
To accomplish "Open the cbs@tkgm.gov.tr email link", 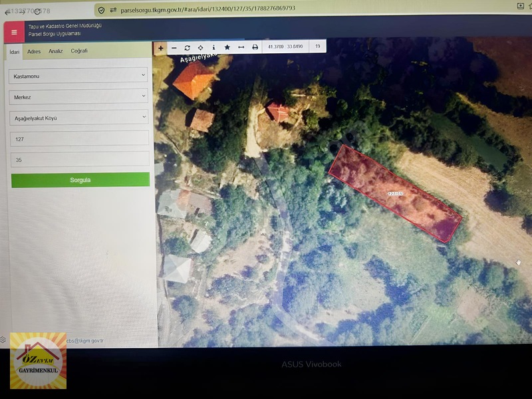I will pos(85,340).
